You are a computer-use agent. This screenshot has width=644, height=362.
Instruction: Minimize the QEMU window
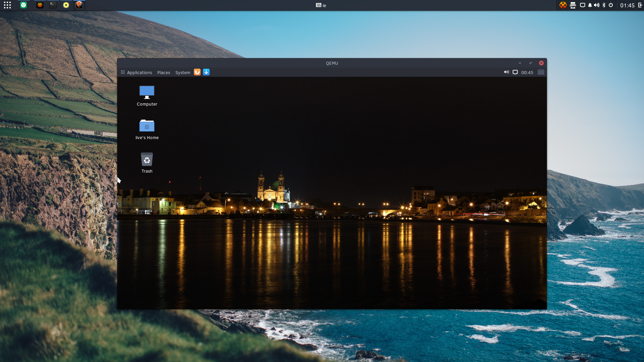point(520,63)
